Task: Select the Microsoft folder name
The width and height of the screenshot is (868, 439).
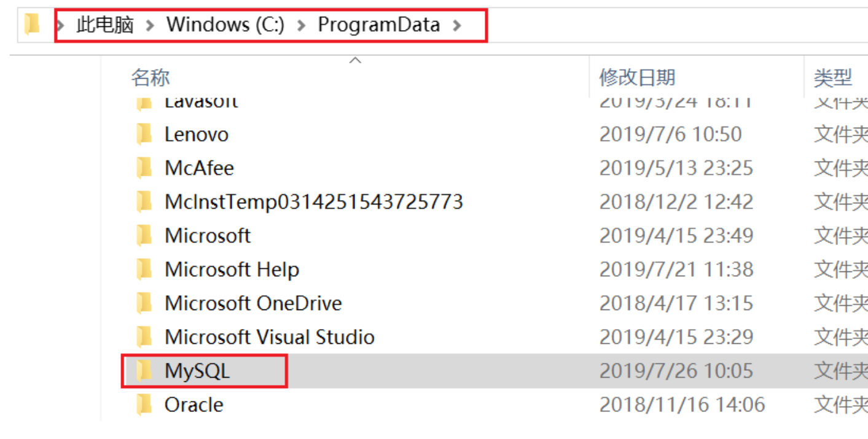Action: tap(208, 235)
